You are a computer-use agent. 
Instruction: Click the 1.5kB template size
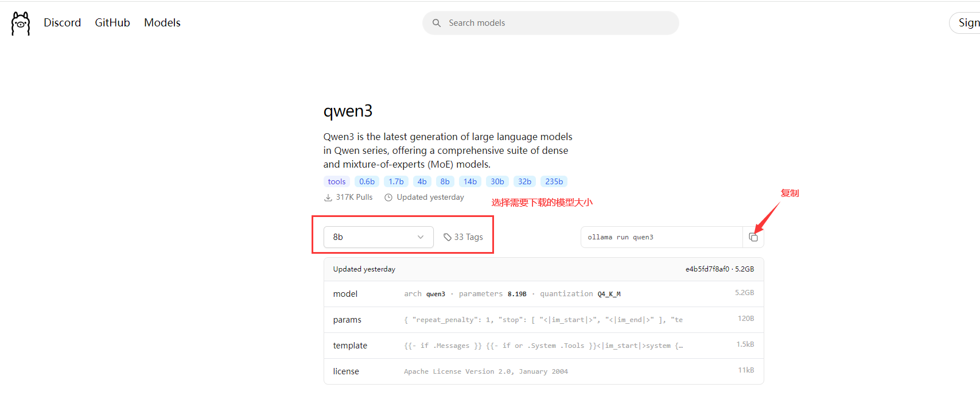745,344
